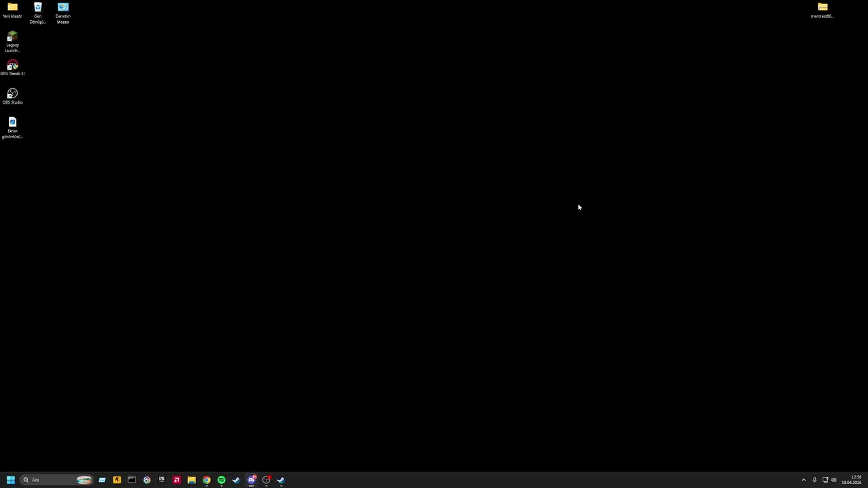Click the round ring icon left of Epic Games

(x=146, y=480)
